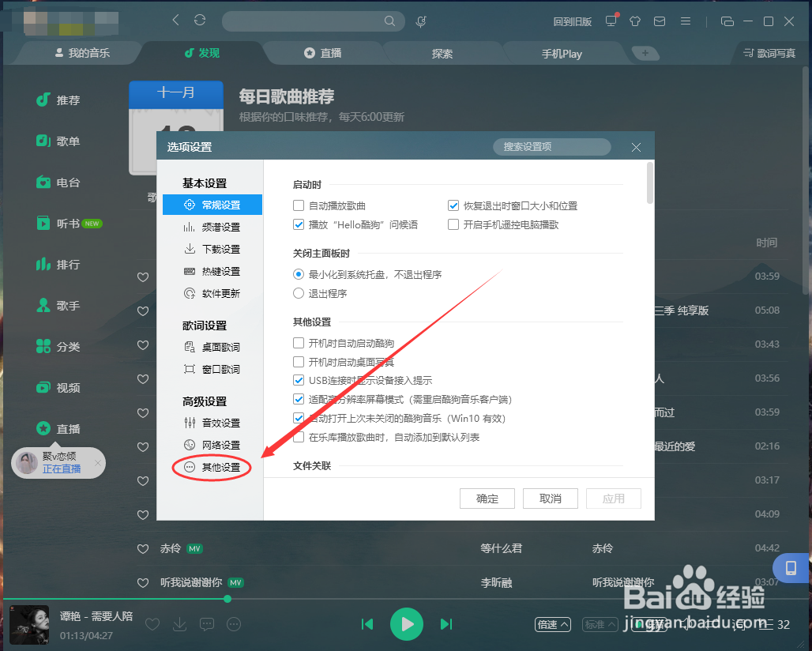This screenshot has height=651, width=812.
Task: Enable 在乐库播放歌曲时自动添加到默认列表 checkbox
Action: tap(299, 437)
